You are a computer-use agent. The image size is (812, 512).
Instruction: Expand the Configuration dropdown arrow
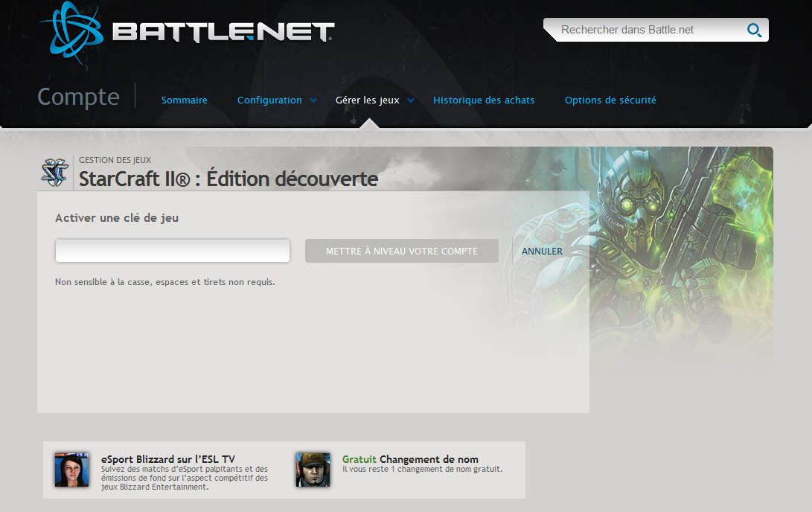(x=313, y=100)
